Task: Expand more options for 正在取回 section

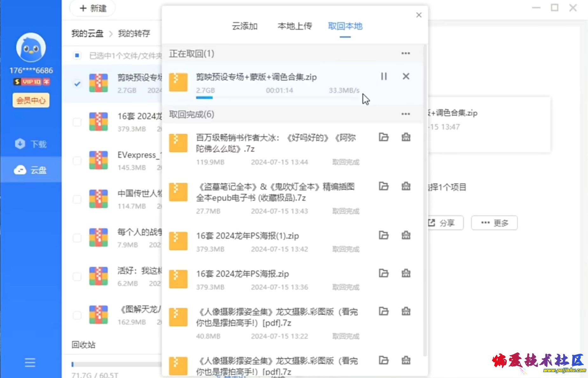Action: (405, 53)
